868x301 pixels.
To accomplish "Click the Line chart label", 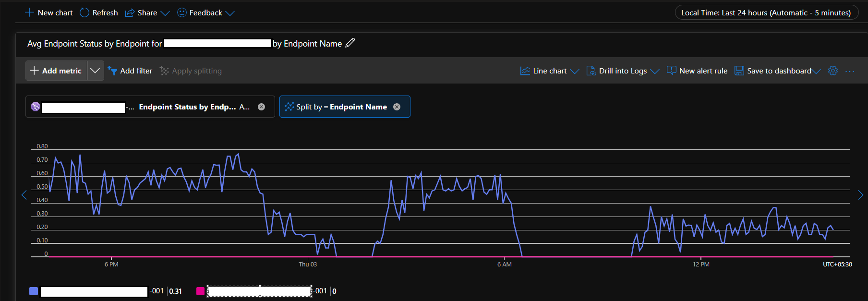I will click(x=550, y=71).
